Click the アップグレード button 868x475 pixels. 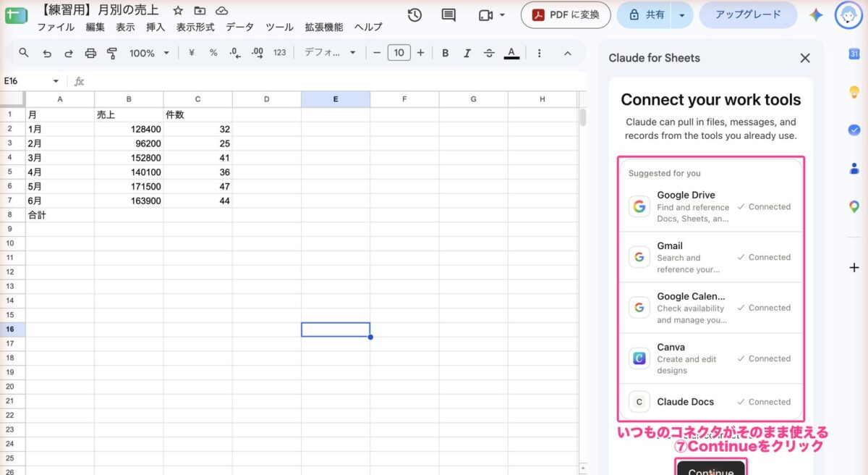[748, 14]
